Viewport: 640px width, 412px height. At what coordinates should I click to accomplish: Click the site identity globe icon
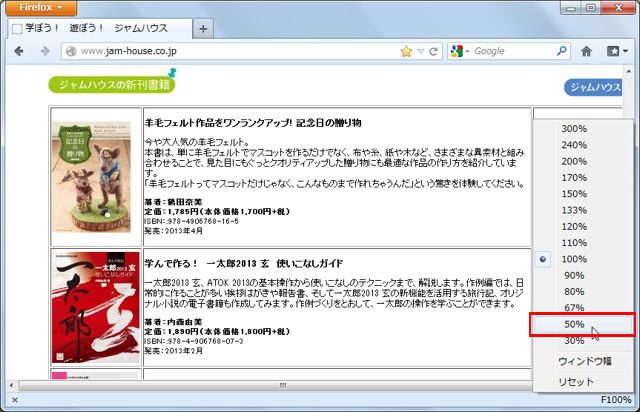71,51
